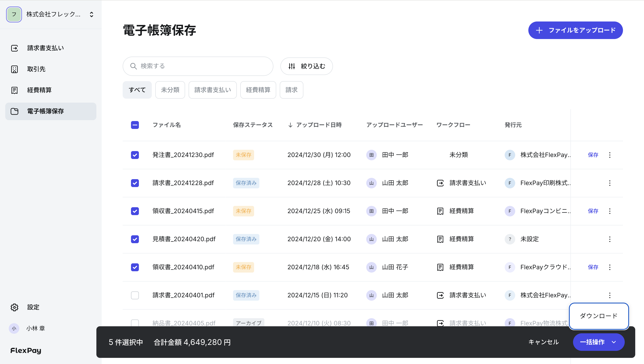This screenshot has height=364, width=644.
Task: Click 未分類 workflow cell in 発注書 row
Action: tap(458, 155)
